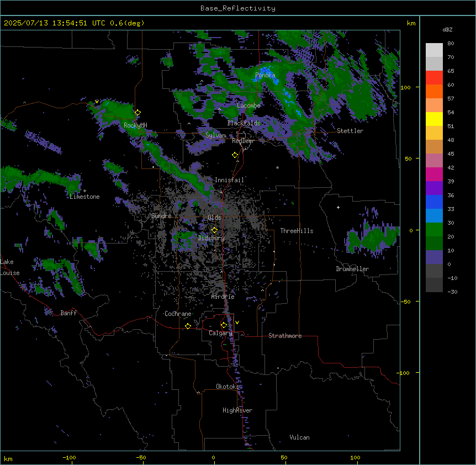Select the light blue 30-33 dBZ swatch
The width and height of the screenshot is (476, 465).
(x=434, y=216)
